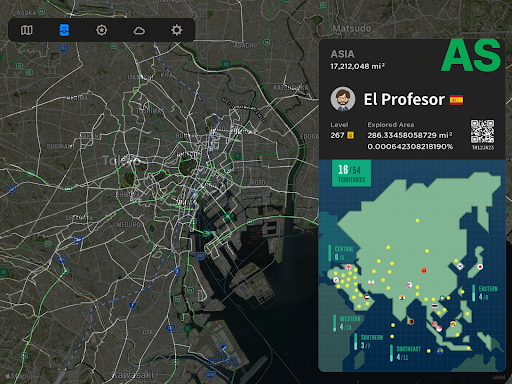This screenshot has height=384, width=512.
Task: Click the Spain flag next to El Profesor
Action: pyautogui.click(x=456, y=100)
